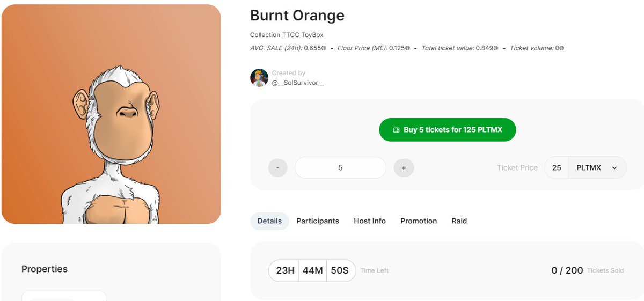644x301 pixels.
Task: Click the Total ticket value stat
Action: pos(460,48)
